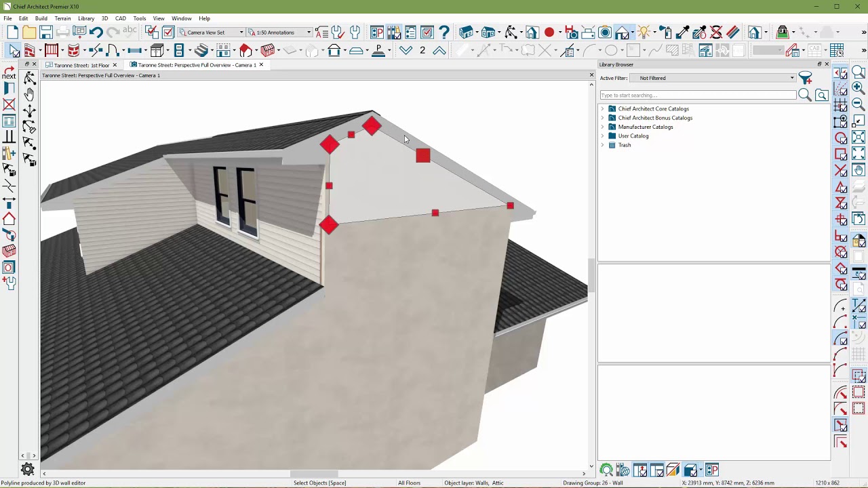Screen dimensions: 868x488
Task: Save the plan using the floppy disk icon
Action: [46, 33]
